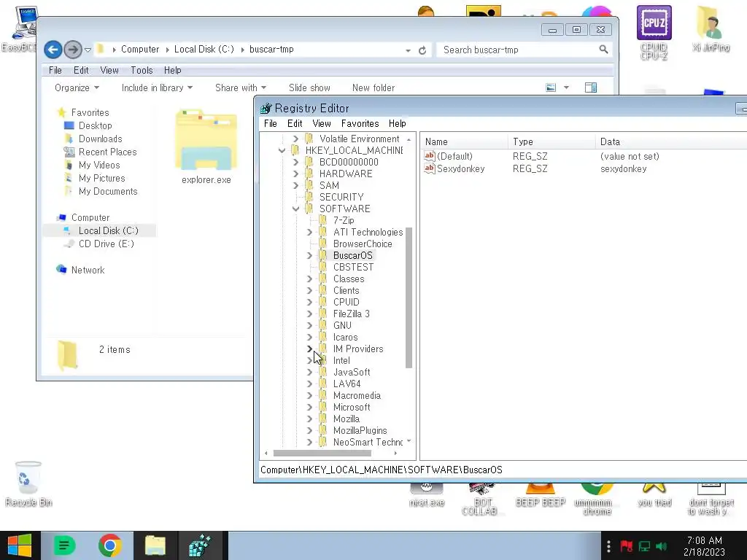Screen dimensions: 747x560
Task: Expand the ATI Technologies key
Action: coord(309,233)
